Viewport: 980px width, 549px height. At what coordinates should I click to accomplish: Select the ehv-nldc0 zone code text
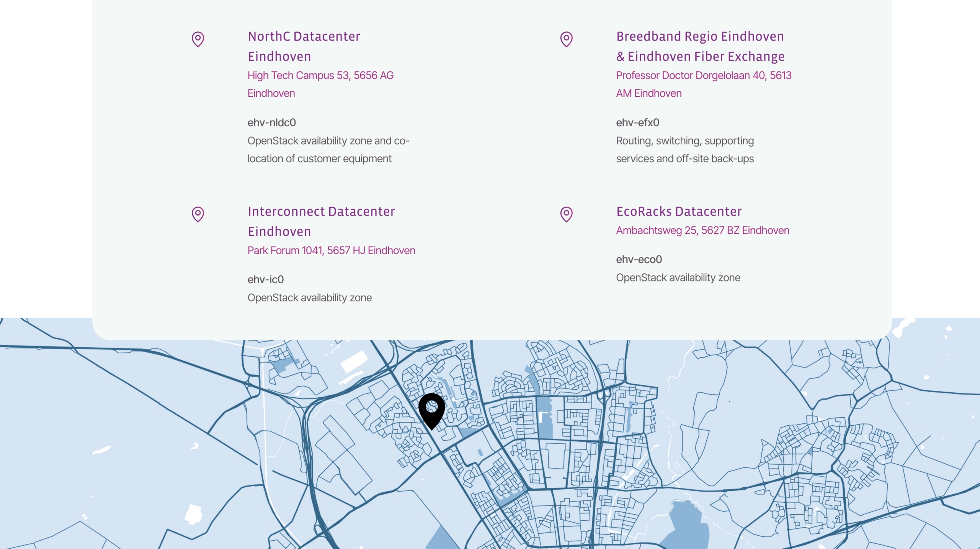point(271,123)
